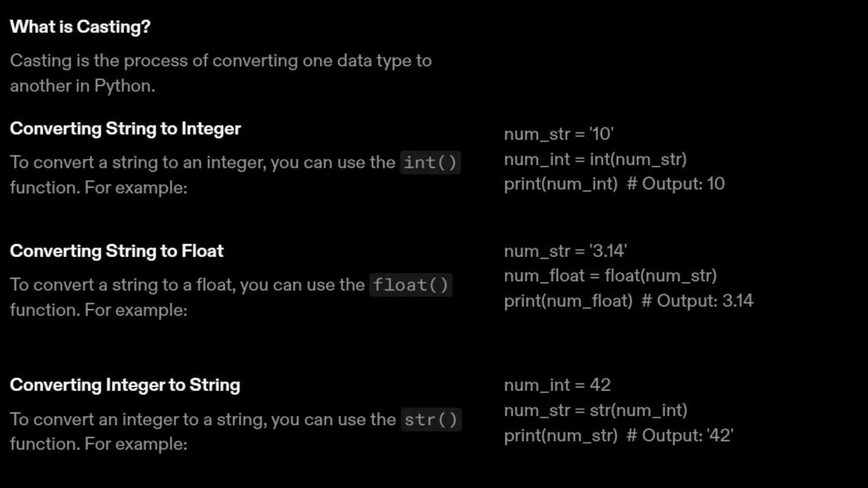This screenshot has height=488, width=868.
Task: Click the float() inline code
Action: tap(410, 285)
